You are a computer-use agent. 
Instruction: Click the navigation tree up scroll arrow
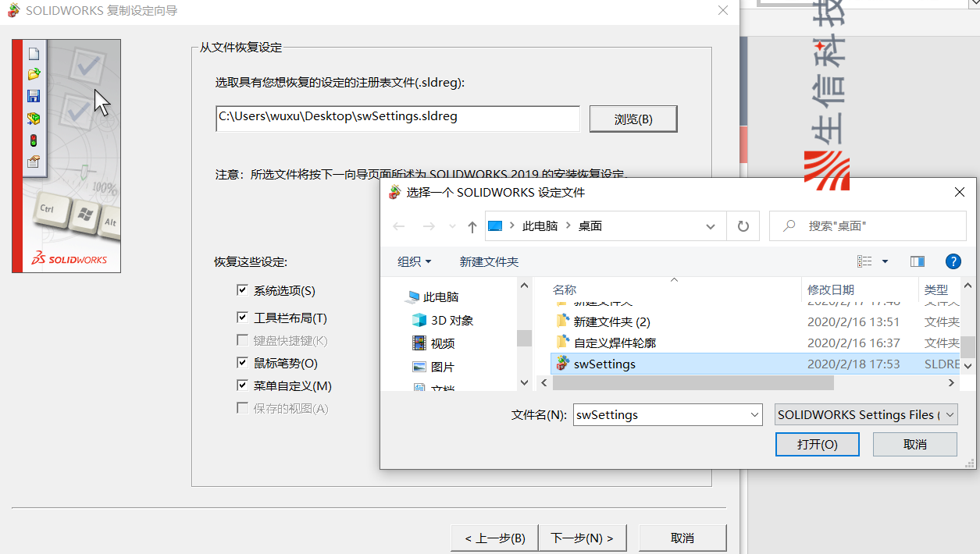coord(525,287)
